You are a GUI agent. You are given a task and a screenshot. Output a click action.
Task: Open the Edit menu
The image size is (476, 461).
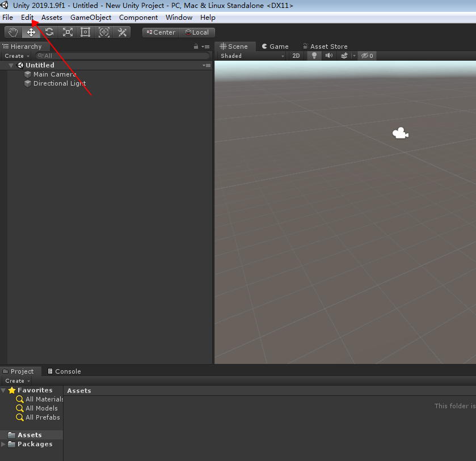click(27, 17)
